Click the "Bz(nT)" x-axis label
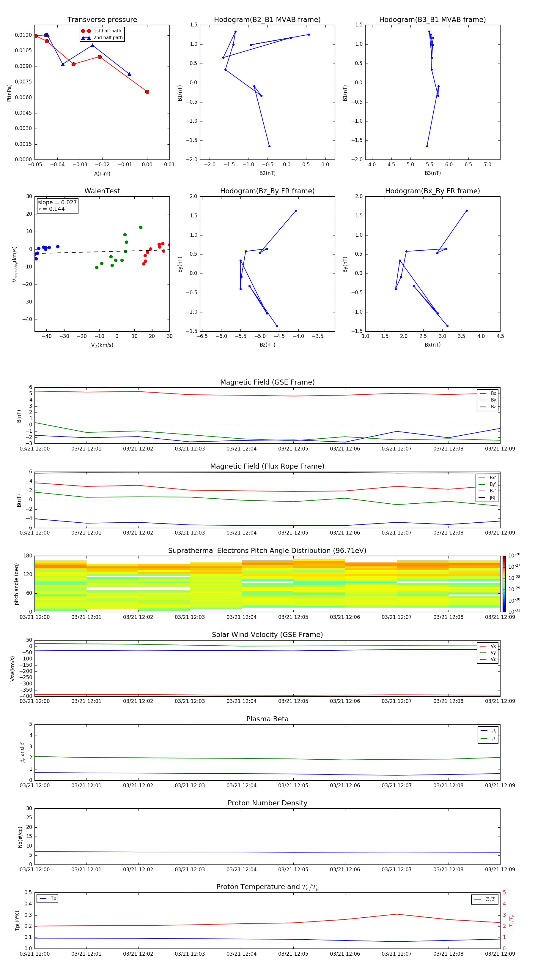 [267, 345]
